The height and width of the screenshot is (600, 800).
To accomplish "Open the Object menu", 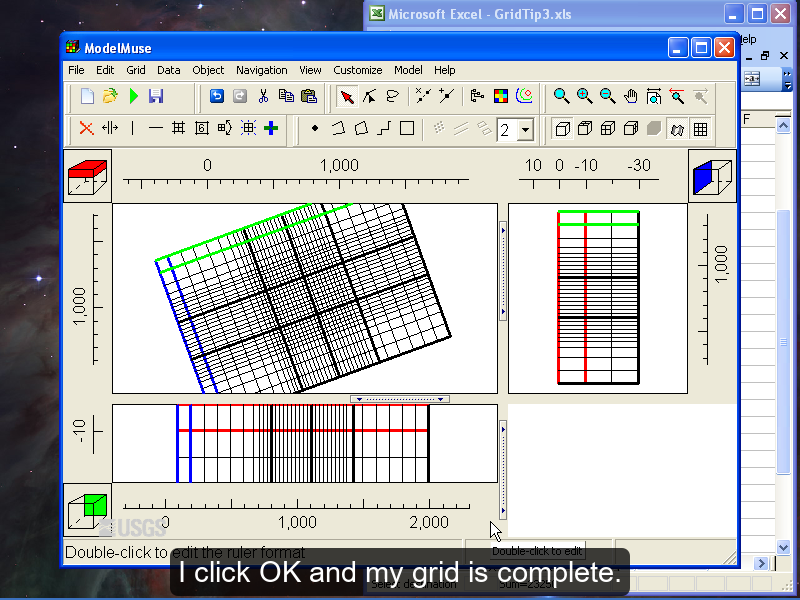I will click(x=208, y=70).
